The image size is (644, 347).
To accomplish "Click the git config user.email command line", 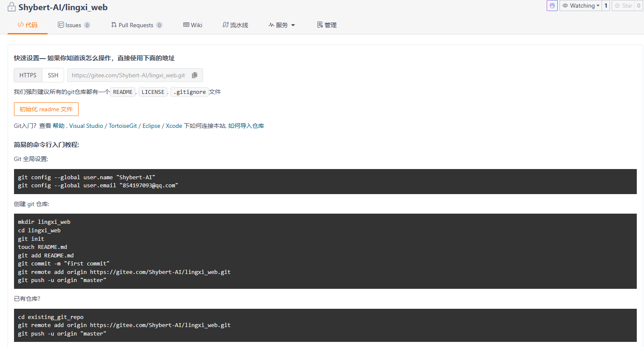I will click(98, 186).
